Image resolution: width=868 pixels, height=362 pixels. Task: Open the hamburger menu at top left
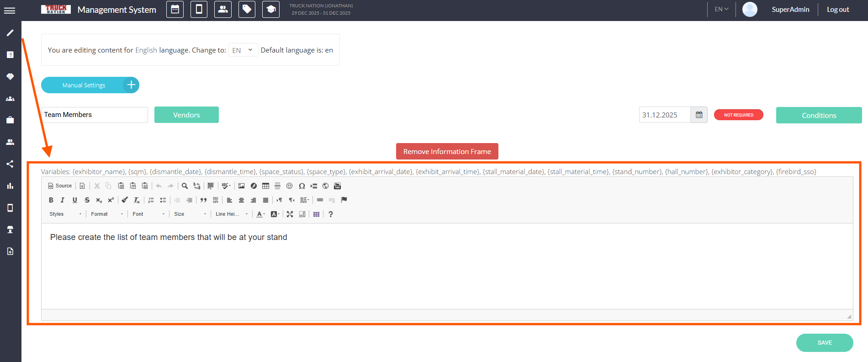pyautogui.click(x=10, y=11)
